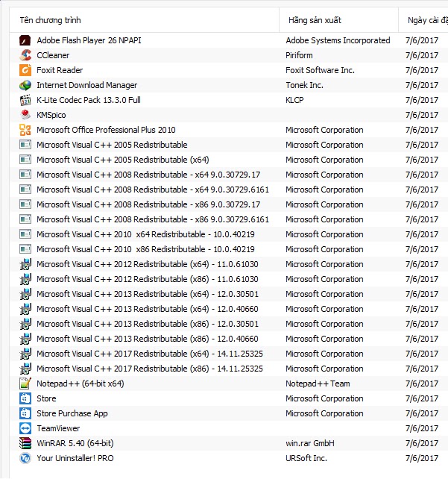The image size is (448, 479).
Task: Select the Adobe Flash Player 26 NPAPI name
Action: click(x=89, y=40)
